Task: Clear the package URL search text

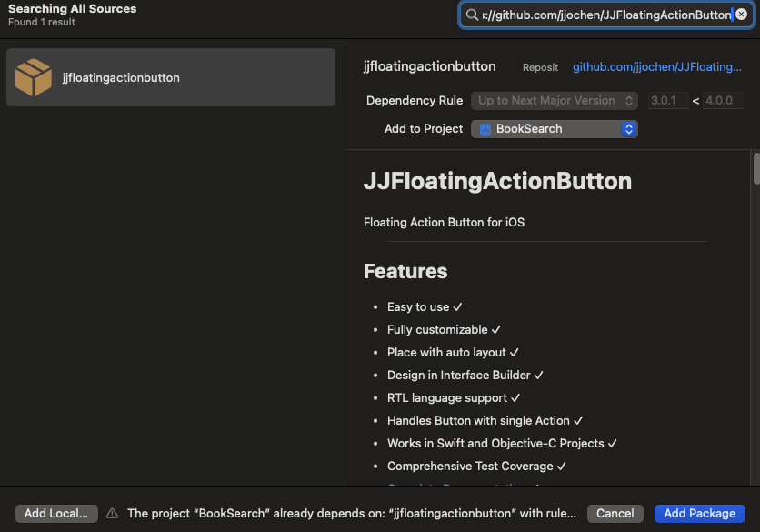Action: (x=741, y=15)
